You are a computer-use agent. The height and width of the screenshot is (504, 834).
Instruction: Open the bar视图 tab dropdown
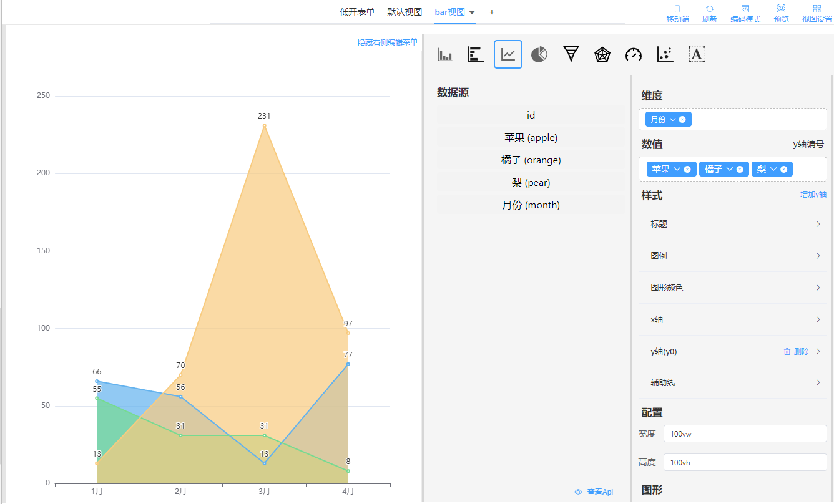click(472, 12)
